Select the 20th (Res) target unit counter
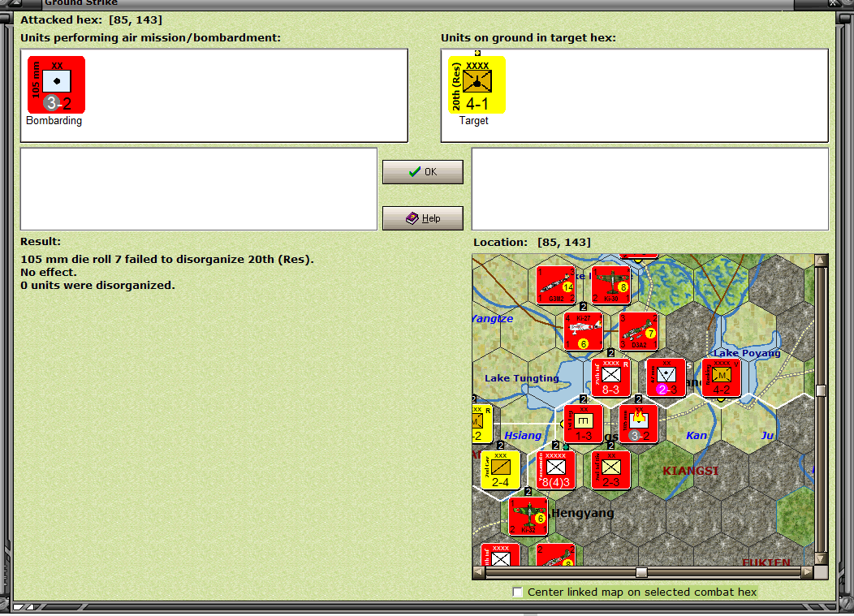 click(x=477, y=84)
